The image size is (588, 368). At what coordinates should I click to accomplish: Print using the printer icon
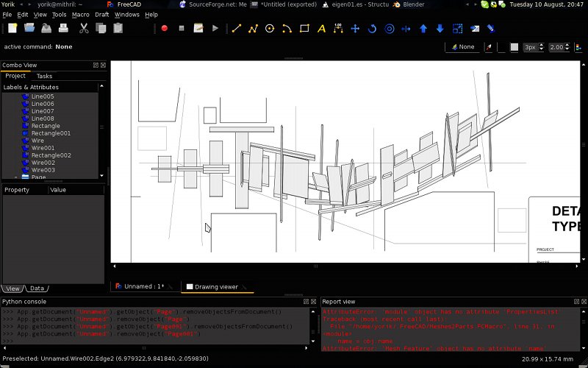[63, 28]
